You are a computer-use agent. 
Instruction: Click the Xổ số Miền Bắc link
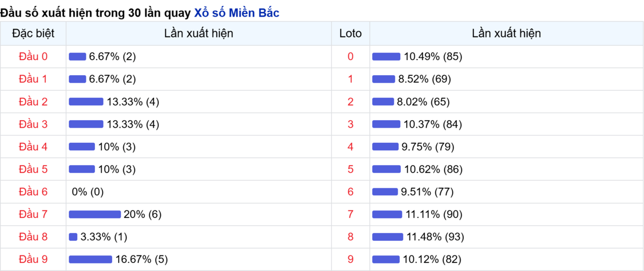point(236,13)
